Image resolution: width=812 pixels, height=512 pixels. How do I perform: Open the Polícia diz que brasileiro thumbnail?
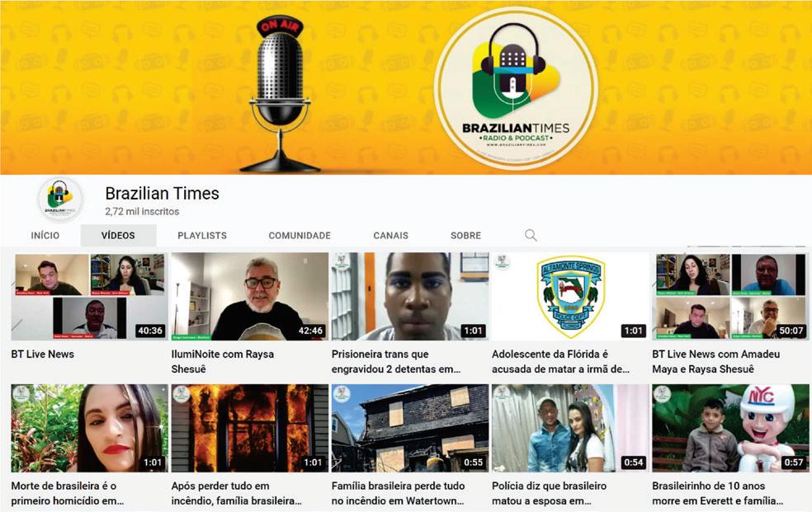(x=570, y=428)
